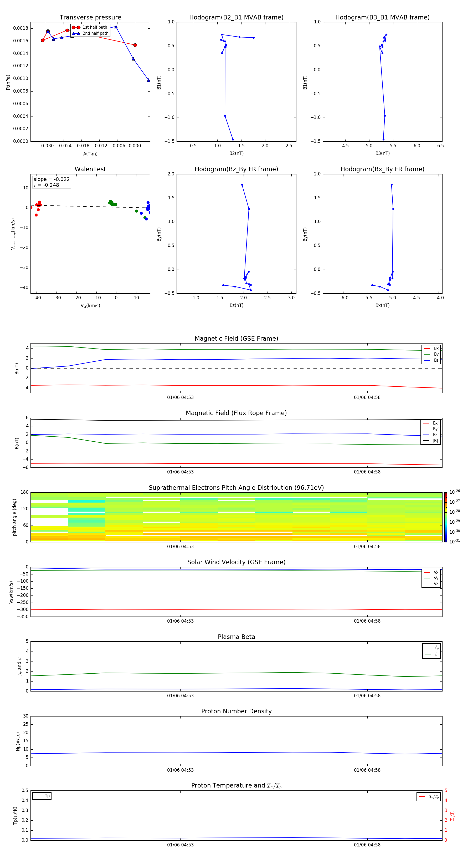Click the 'A(T·m)' x-axis label
473x868 pixels.
click(90, 154)
